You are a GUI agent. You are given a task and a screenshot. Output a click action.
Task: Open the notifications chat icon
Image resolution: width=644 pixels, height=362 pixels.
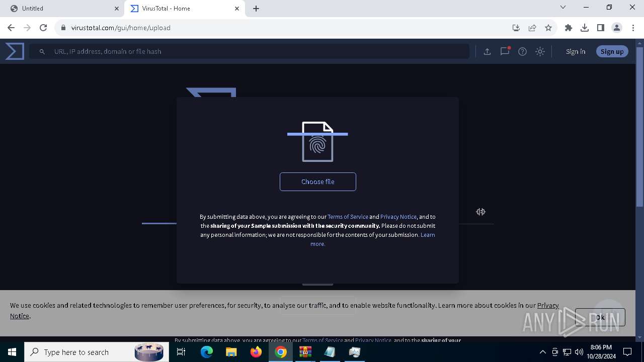pyautogui.click(x=505, y=51)
